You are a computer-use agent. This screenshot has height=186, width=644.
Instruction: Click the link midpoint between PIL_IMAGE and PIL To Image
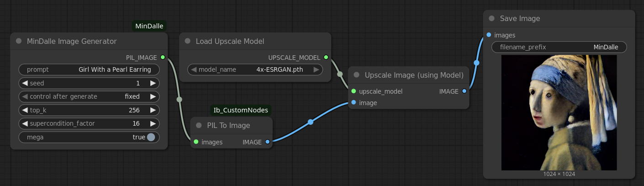pos(180,99)
